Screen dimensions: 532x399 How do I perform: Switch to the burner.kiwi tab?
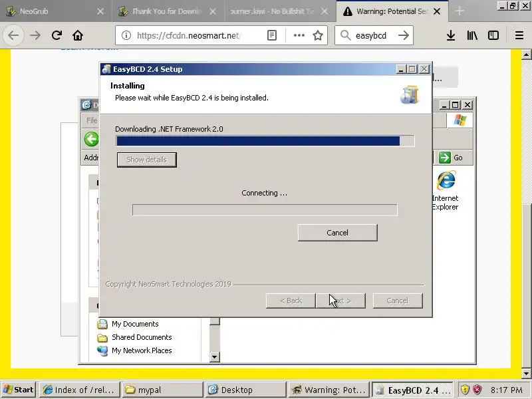pos(279,11)
